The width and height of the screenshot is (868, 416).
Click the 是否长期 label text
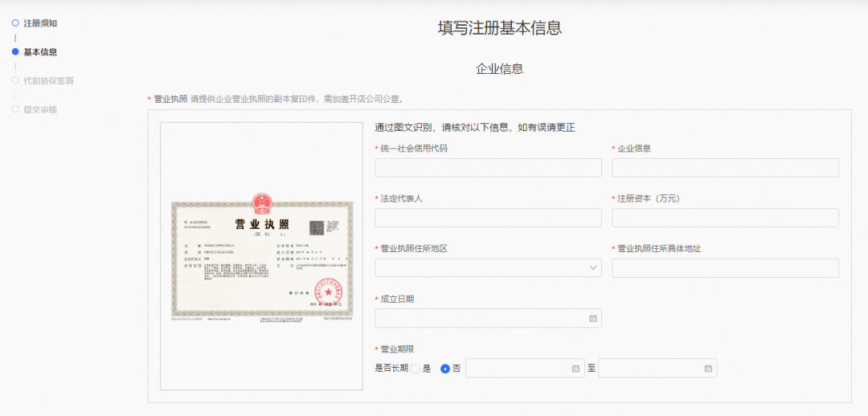[x=391, y=369]
